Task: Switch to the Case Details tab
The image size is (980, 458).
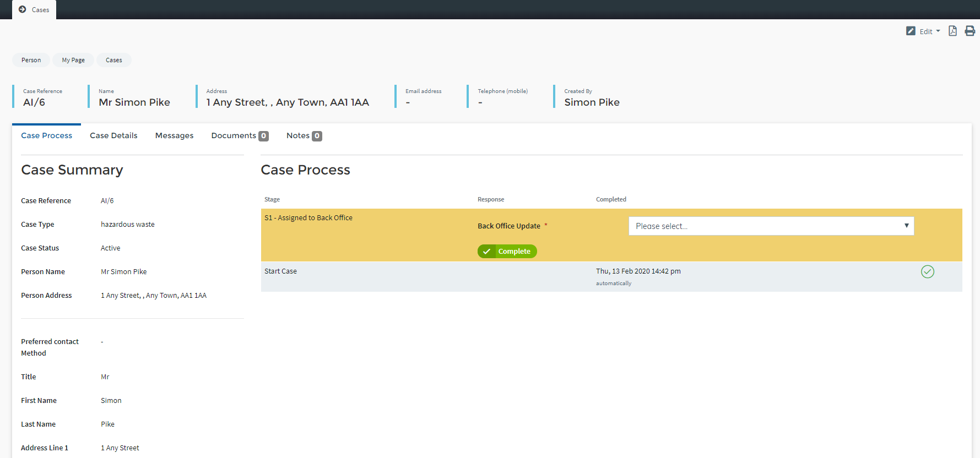Action: (x=113, y=135)
